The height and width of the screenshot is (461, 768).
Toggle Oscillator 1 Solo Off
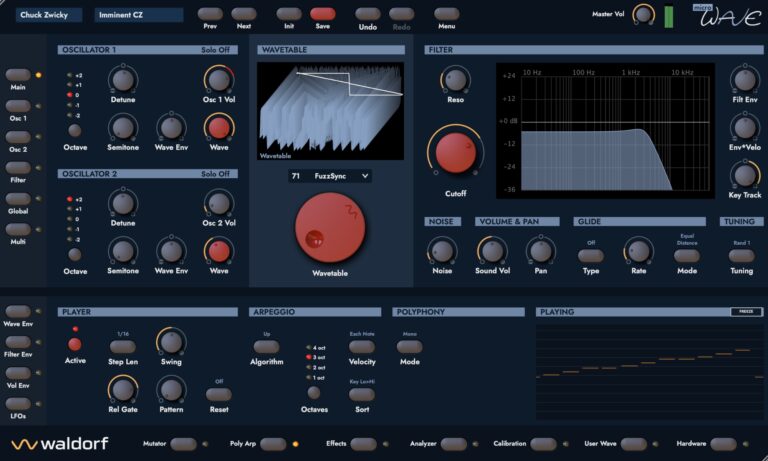click(x=215, y=50)
